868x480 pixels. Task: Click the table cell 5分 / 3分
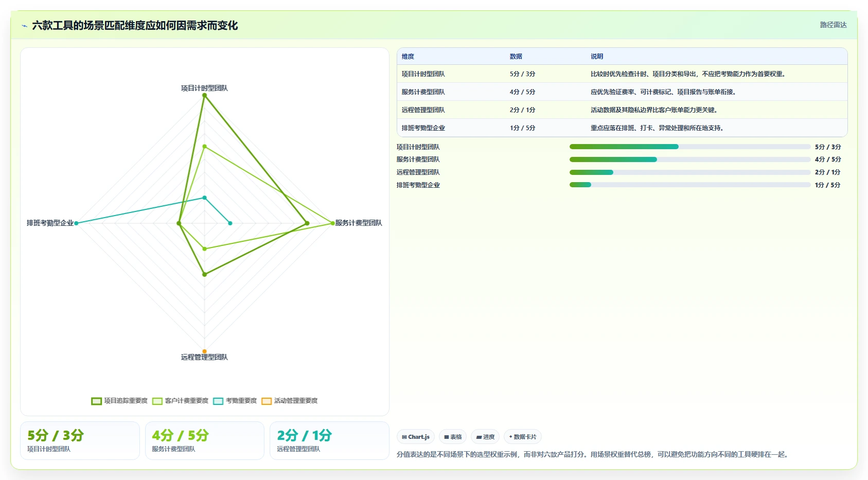coord(522,74)
